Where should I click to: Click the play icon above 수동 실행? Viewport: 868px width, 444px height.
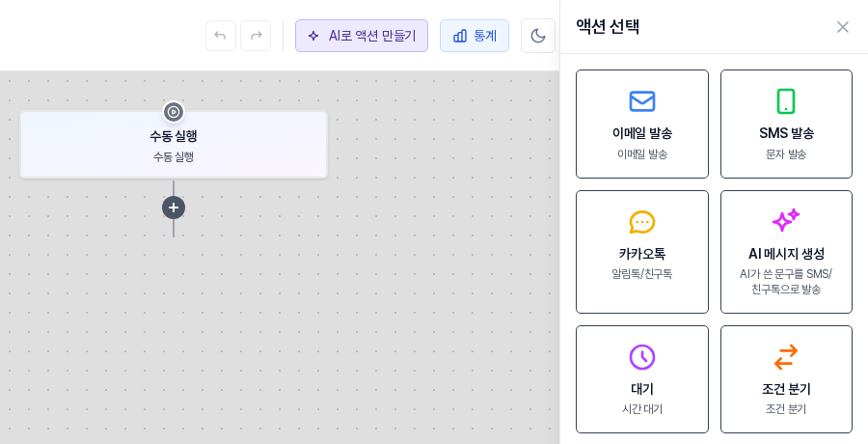[174, 112]
